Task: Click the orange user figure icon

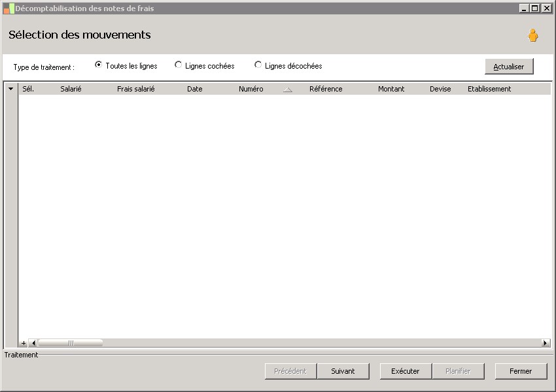Action: click(532, 35)
